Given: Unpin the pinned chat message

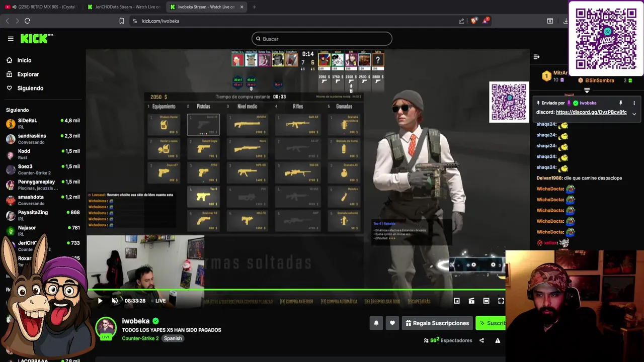Looking at the screenshot, I should (x=621, y=103).
